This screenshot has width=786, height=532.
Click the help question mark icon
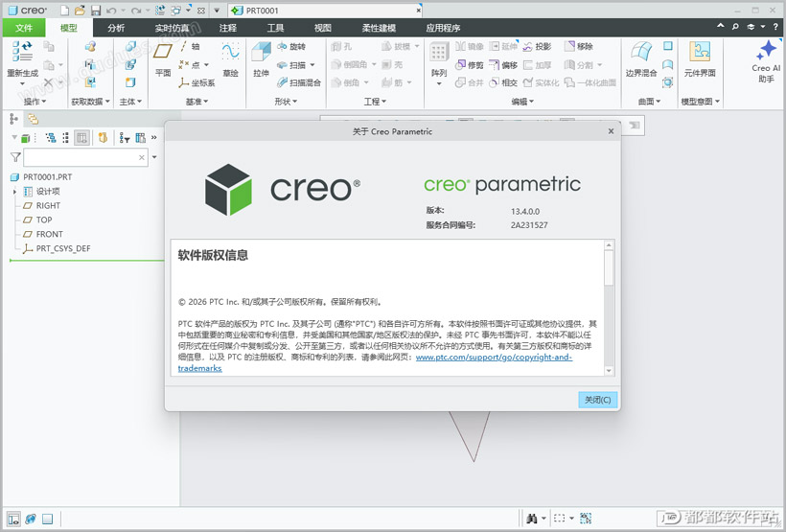[x=774, y=27]
